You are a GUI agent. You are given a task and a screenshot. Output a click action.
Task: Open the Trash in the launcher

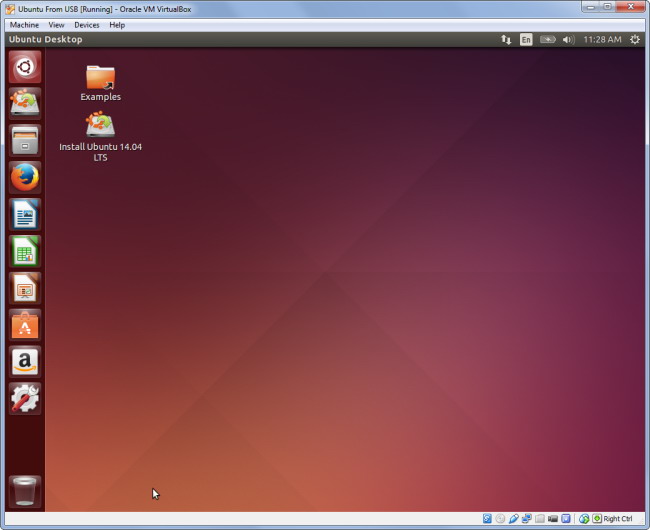click(25, 491)
